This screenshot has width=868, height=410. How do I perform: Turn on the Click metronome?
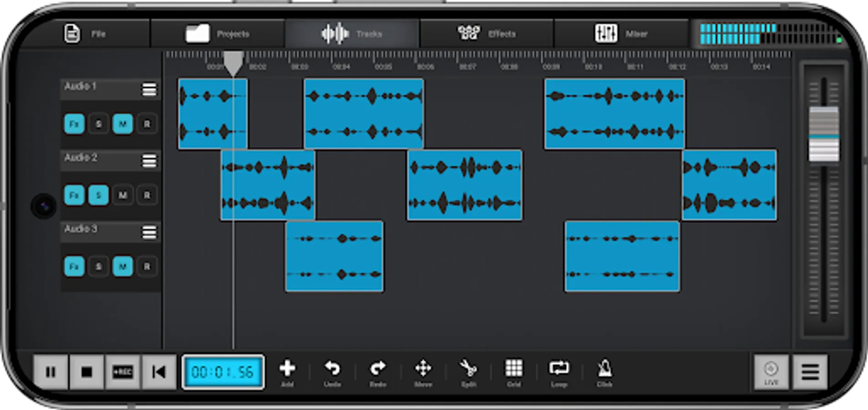[x=604, y=369]
